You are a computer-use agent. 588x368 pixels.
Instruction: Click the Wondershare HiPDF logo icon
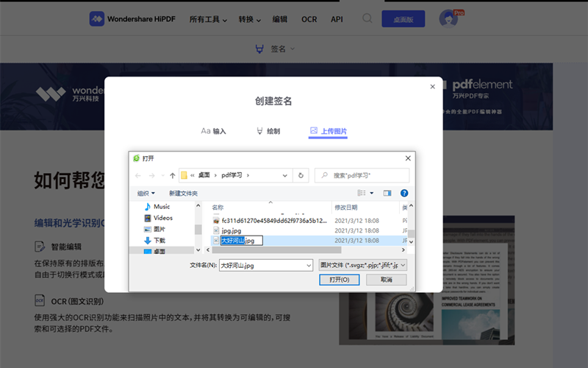click(97, 18)
